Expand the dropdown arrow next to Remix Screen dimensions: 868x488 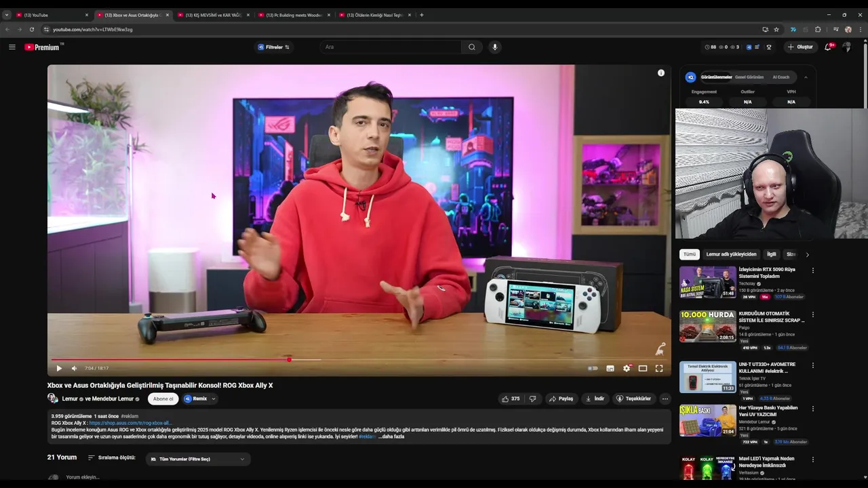[x=214, y=399]
